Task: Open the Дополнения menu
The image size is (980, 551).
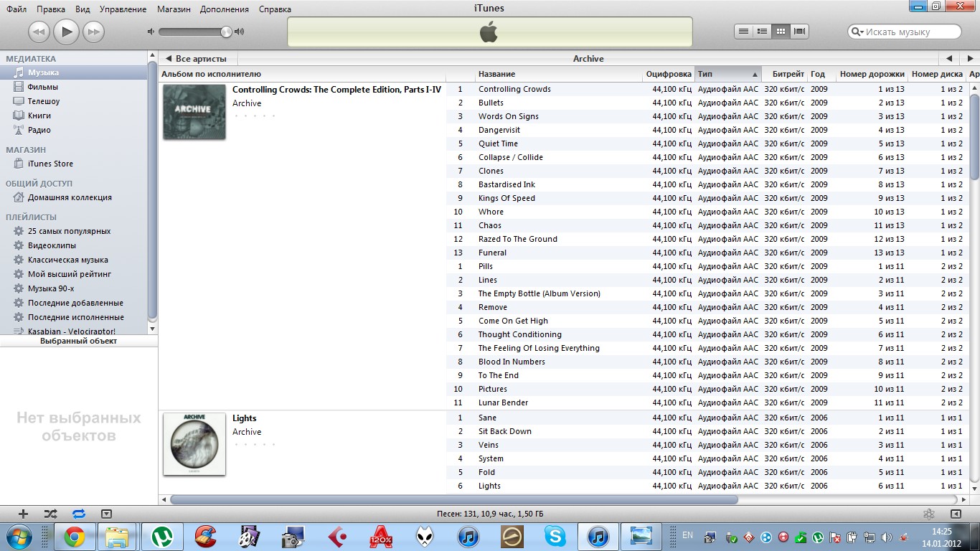Action: [225, 9]
